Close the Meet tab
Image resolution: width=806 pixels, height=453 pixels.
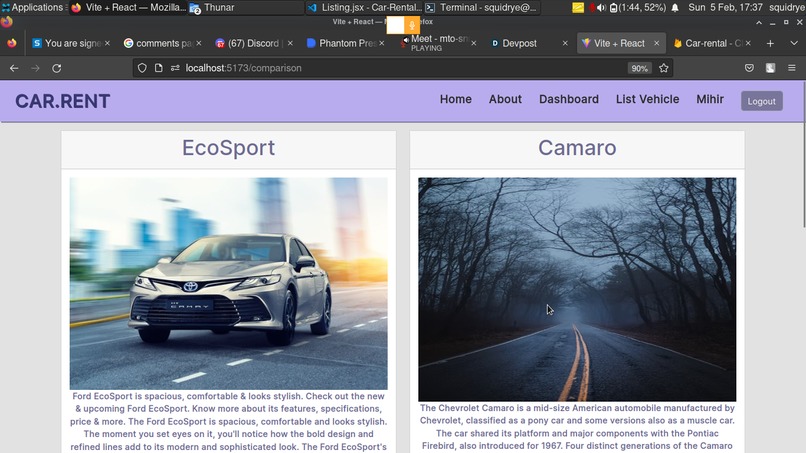click(473, 43)
